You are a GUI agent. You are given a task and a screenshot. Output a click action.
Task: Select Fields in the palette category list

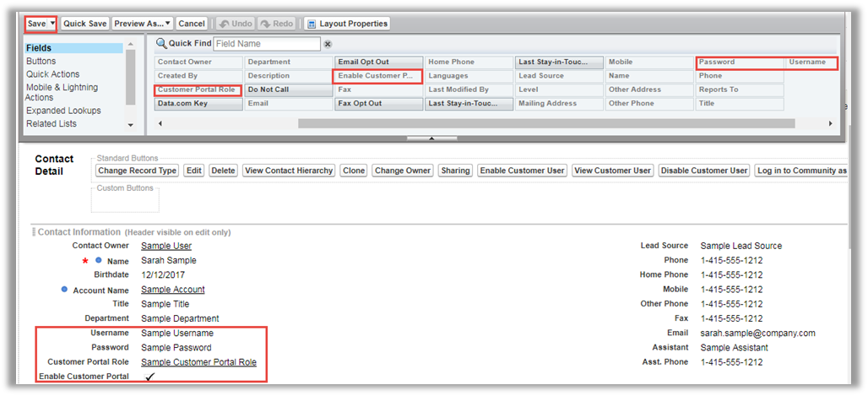pos(39,48)
